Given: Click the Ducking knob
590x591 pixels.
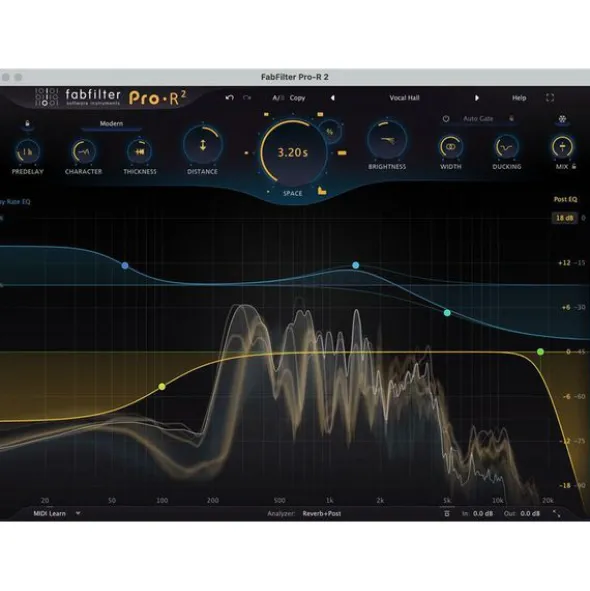Looking at the screenshot, I should click(506, 147).
